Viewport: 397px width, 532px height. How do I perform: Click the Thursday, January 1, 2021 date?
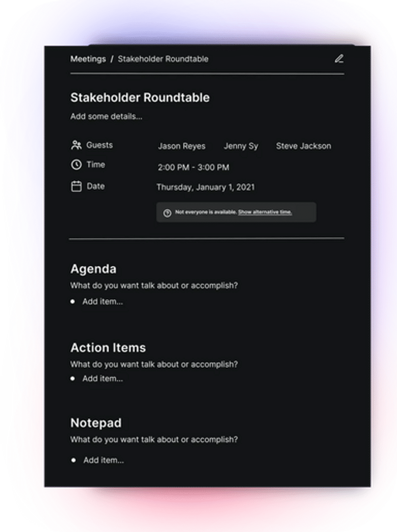(206, 187)
